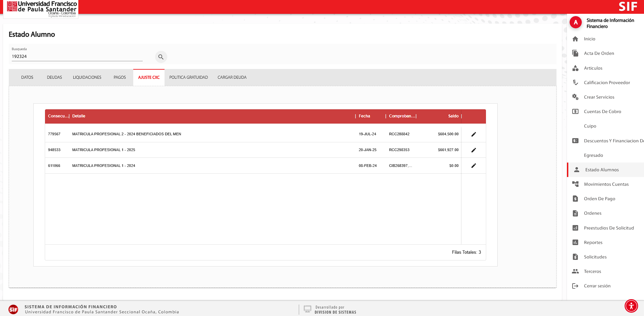
Task: Open the accessibility icon at bottom right
Action: point(631,306)
